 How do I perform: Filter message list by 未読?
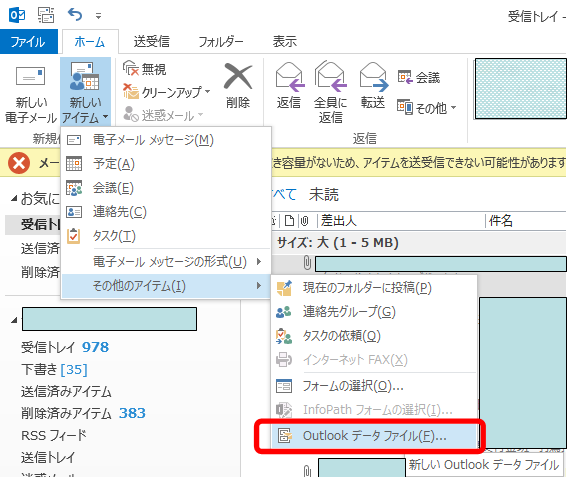tap(324, 195)
